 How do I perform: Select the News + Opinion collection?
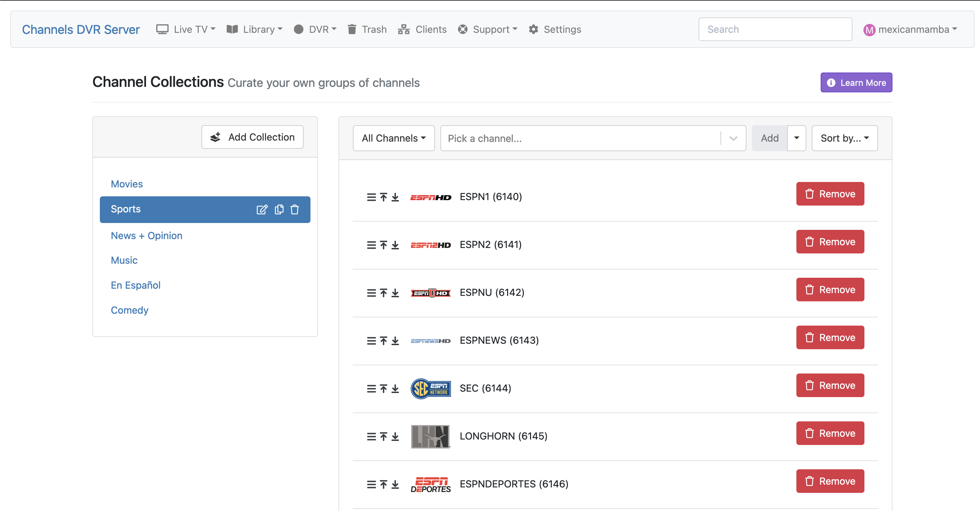coord(146,236)
